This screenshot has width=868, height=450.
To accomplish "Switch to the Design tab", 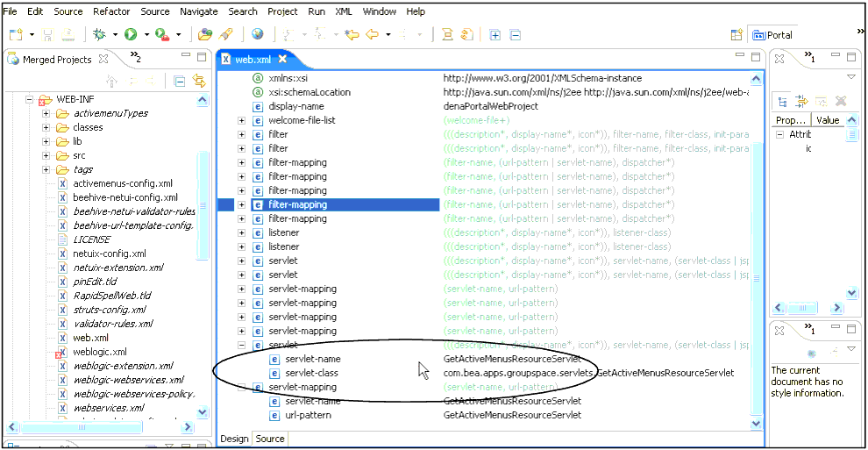I will coord(234,439).
